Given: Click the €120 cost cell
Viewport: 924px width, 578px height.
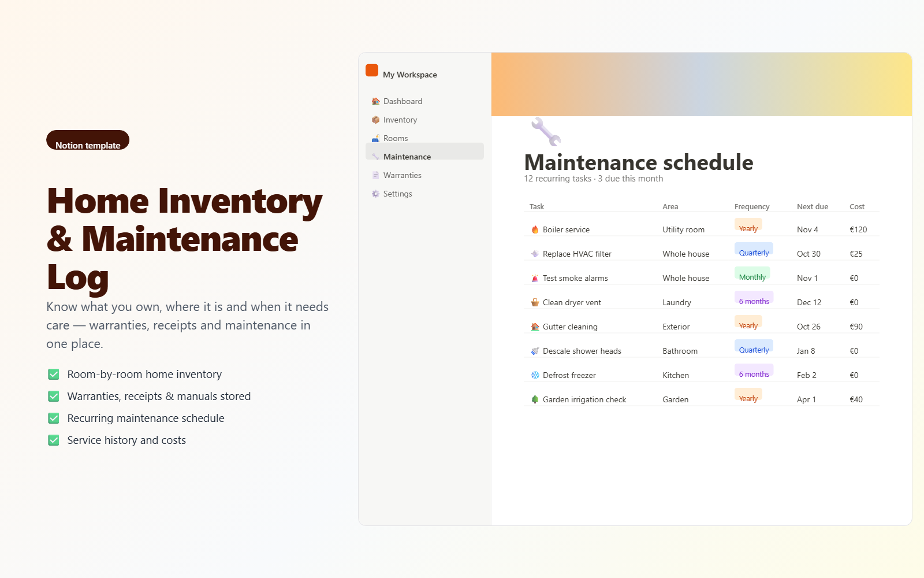Looking at the screenshot, I should (x=858, y=229).
